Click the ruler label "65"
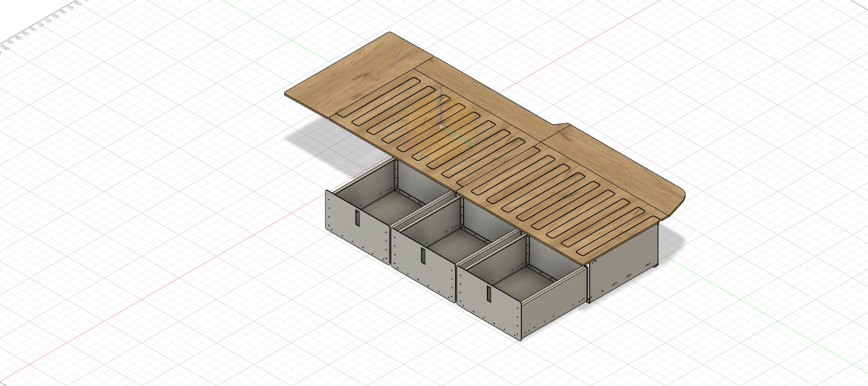The image size is (868, 386). tap(55, 16)
